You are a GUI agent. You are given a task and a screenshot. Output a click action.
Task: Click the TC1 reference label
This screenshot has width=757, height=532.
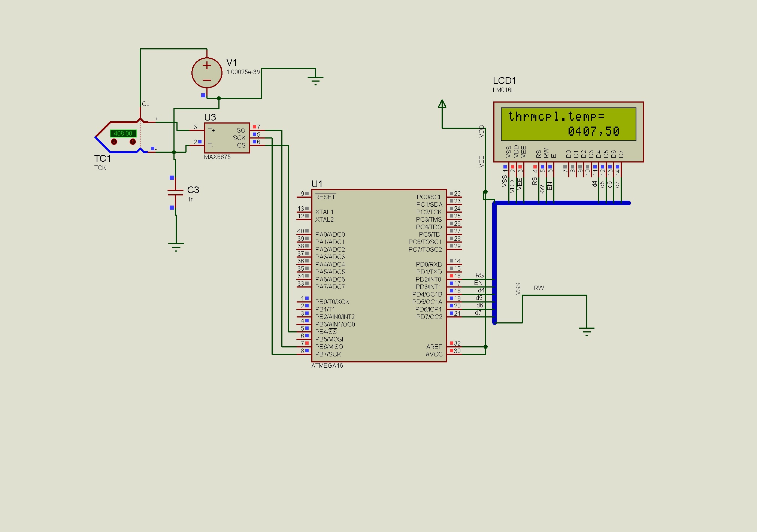point(102,159)
